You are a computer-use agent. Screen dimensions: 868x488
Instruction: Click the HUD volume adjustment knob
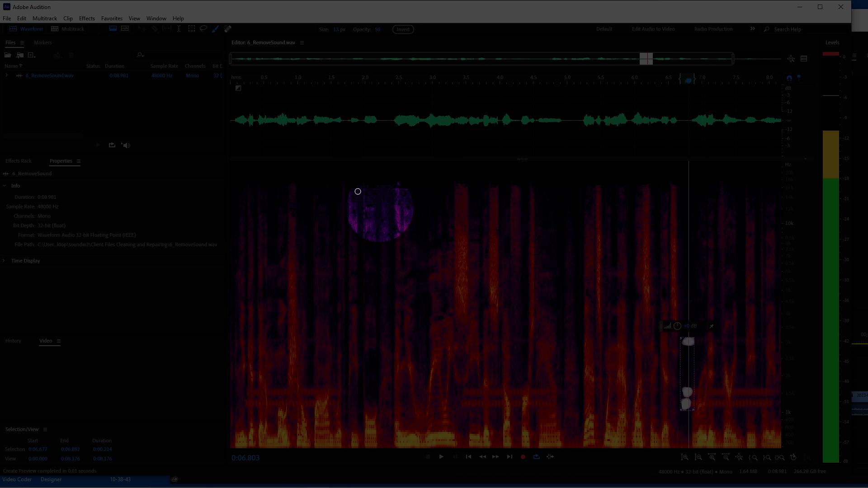point(677,326)
